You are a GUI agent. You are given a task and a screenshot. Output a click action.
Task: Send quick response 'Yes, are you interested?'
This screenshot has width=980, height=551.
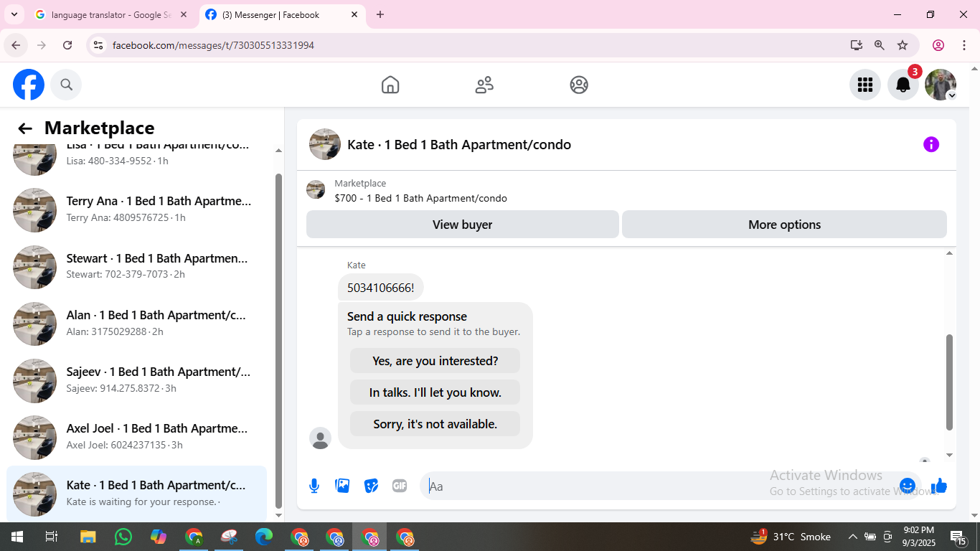tap(435, 361)
